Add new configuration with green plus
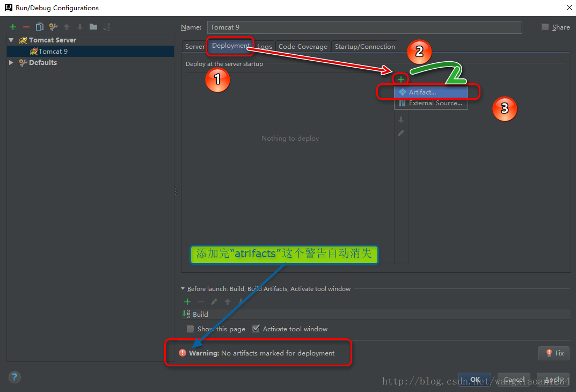 click(13, 27)
